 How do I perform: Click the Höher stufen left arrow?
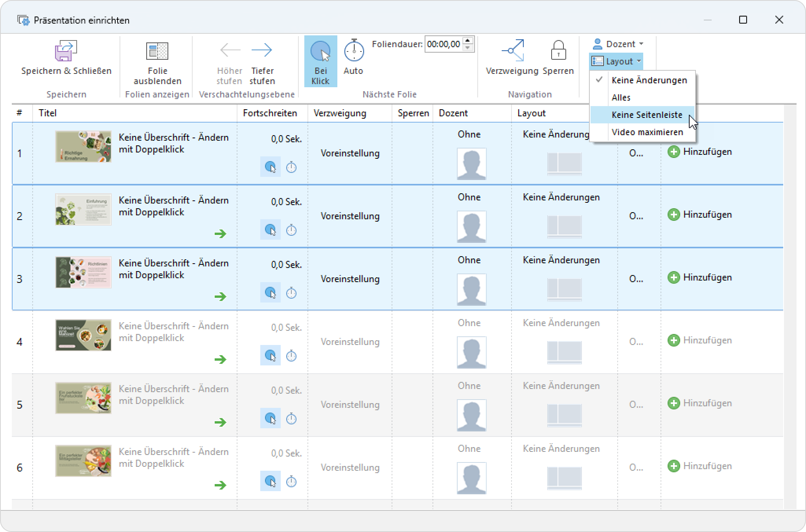click(x=230, y=50)
